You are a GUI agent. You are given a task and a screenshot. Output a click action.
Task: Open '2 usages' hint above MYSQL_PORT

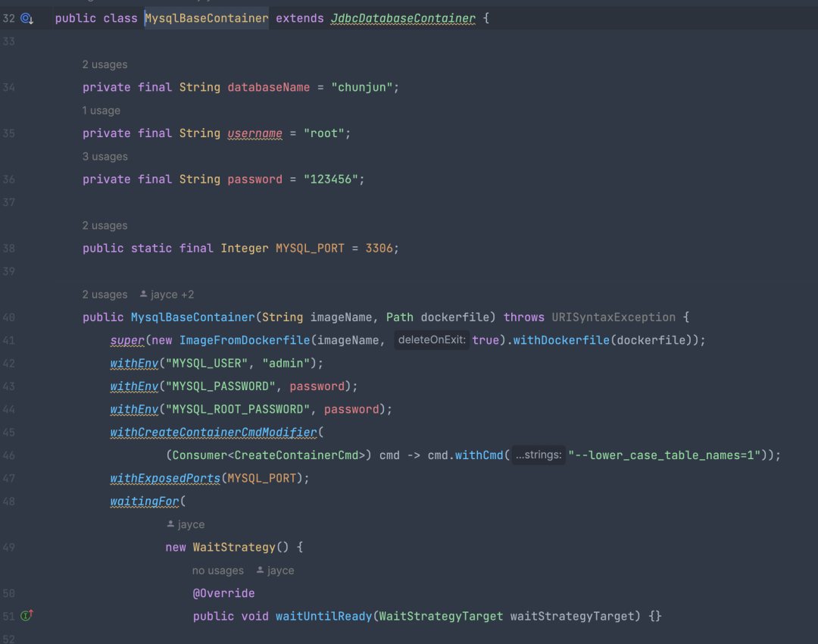pyautogui.click(x=105, y=226)
